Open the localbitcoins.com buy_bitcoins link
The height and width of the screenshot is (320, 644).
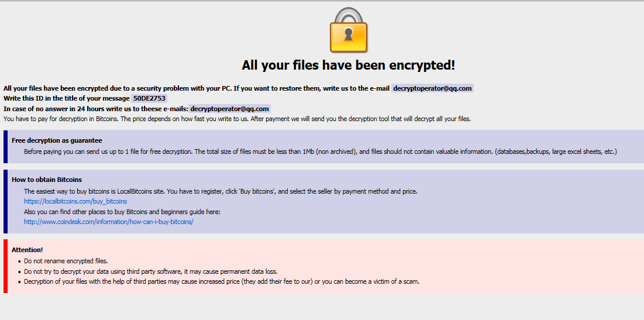[75, 201]
